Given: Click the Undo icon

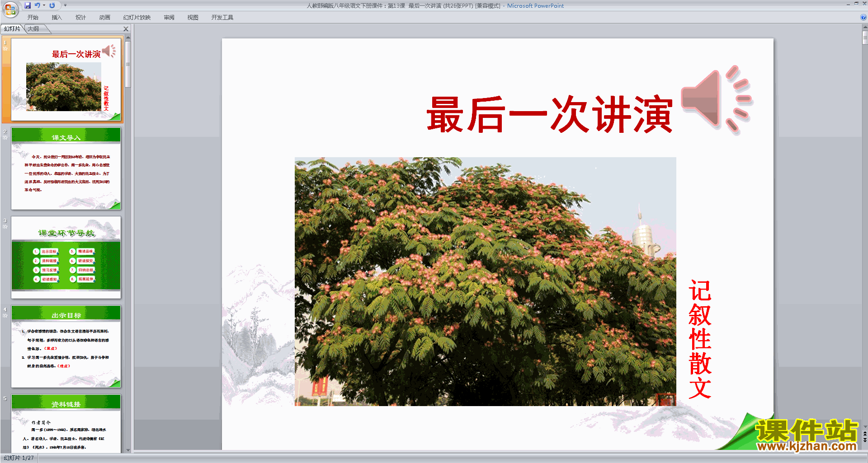Looking at the screenshot, I should coord(38,5).
